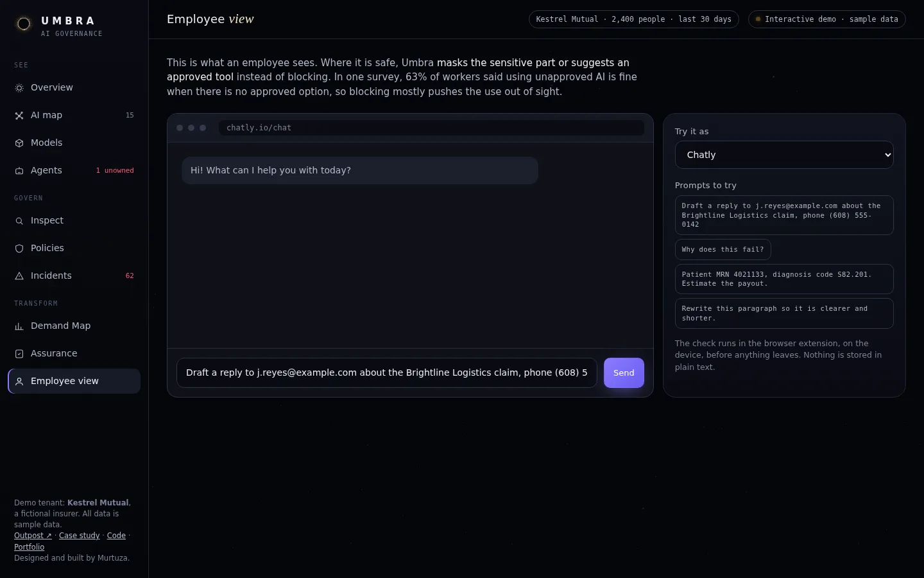Select the 'Why does this fail?' prompt
Screen dimensions: 924x578
tap(723, 249)
